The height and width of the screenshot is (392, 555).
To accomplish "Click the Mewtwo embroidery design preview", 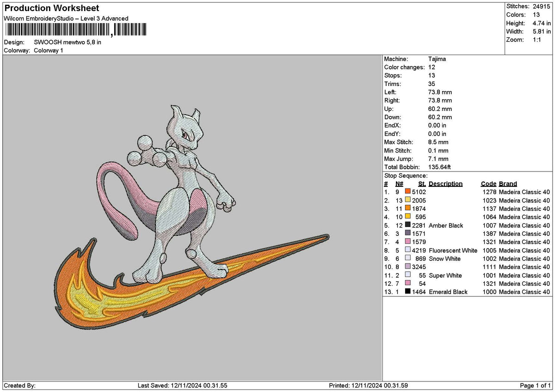I will 192,217.
